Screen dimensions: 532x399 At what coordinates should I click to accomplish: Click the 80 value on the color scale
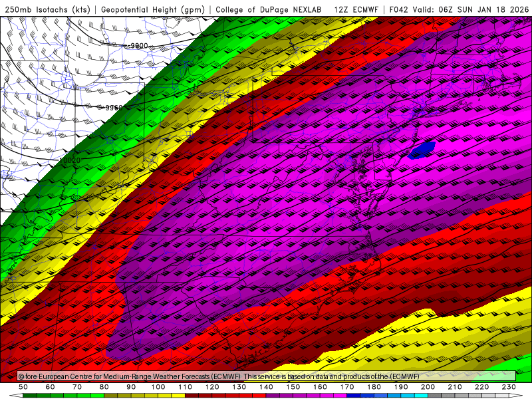click(104, 387)
